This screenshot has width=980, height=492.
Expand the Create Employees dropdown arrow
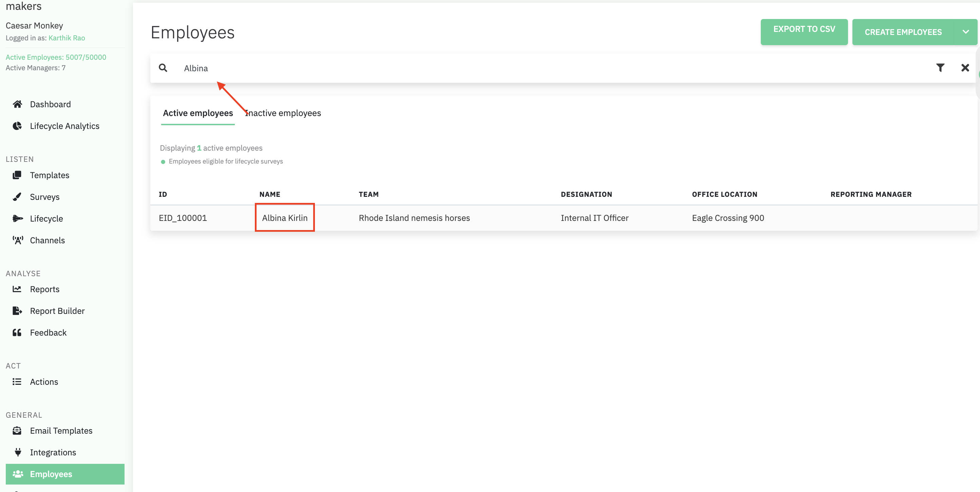965,32
